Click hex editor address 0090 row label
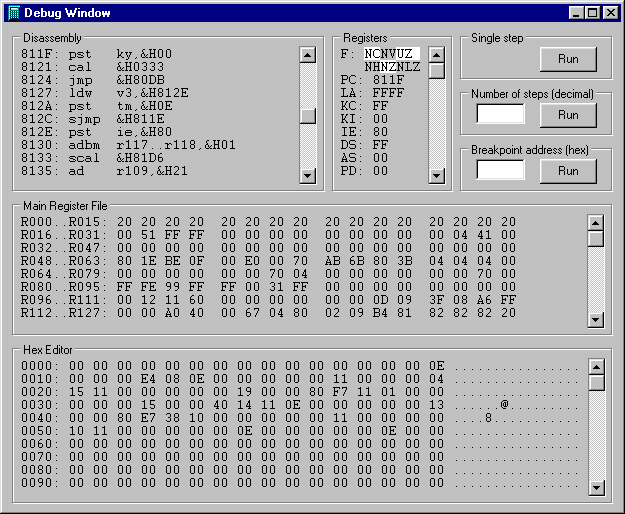 coord(40,483)
